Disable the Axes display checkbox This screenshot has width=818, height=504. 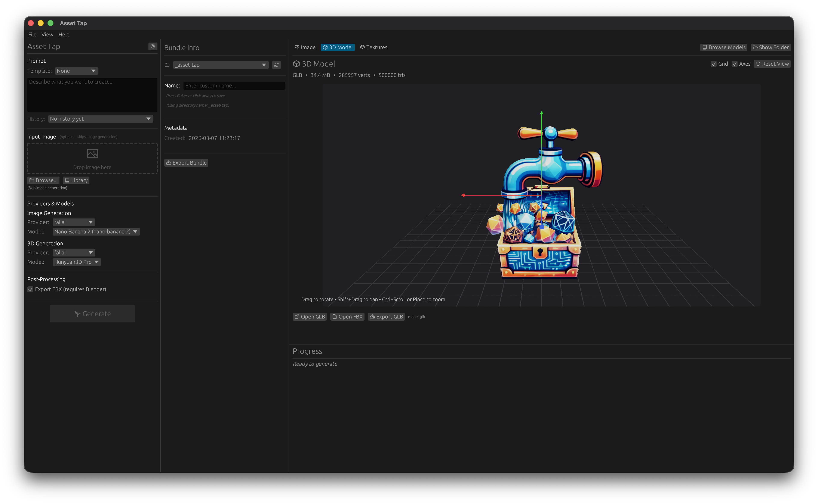pyautogui.click(x=735, y=64)
